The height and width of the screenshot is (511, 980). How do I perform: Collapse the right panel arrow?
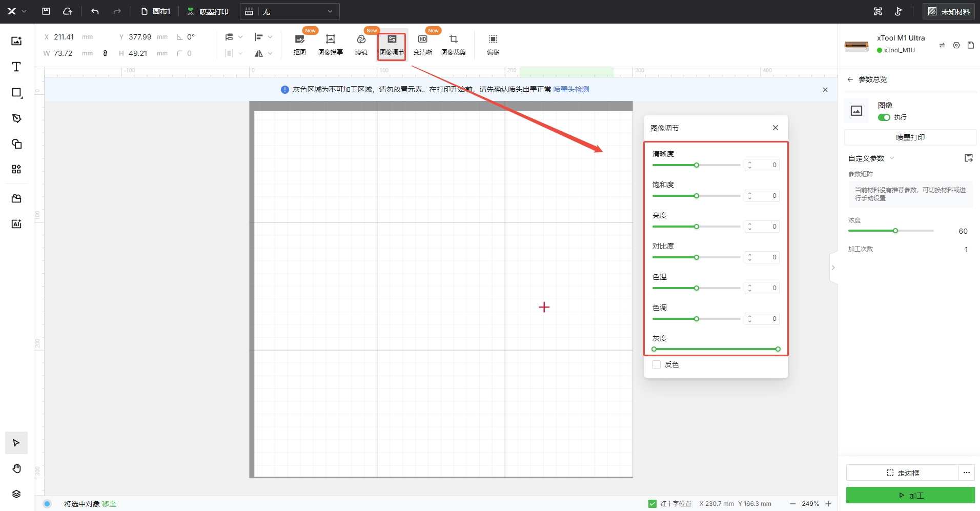[833, 268]
